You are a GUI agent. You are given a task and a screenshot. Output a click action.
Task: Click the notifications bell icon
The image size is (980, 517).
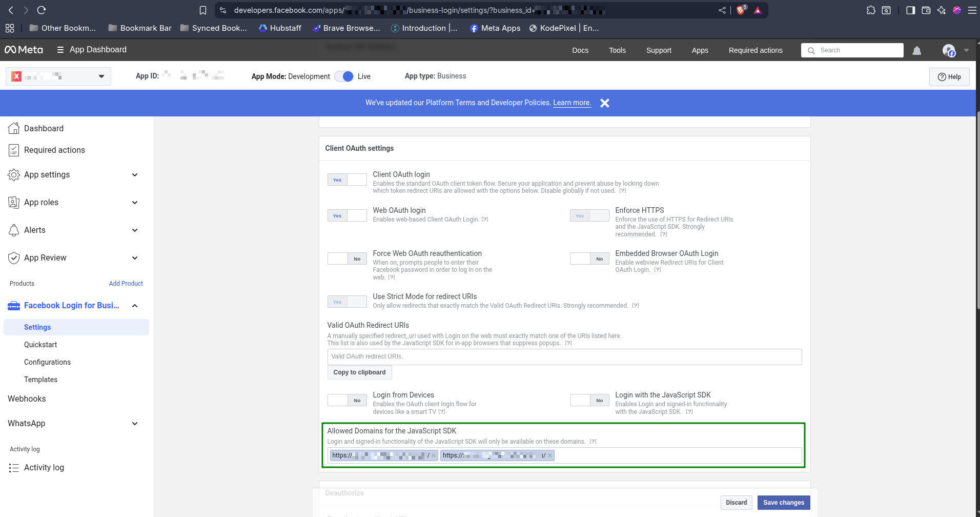[916, 50]
